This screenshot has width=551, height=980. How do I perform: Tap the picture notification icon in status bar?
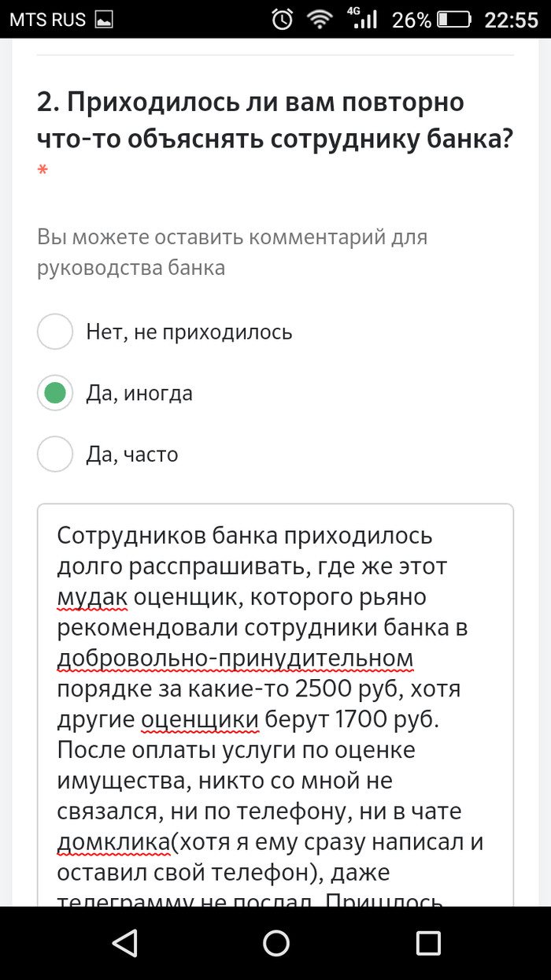click(104, 19)
